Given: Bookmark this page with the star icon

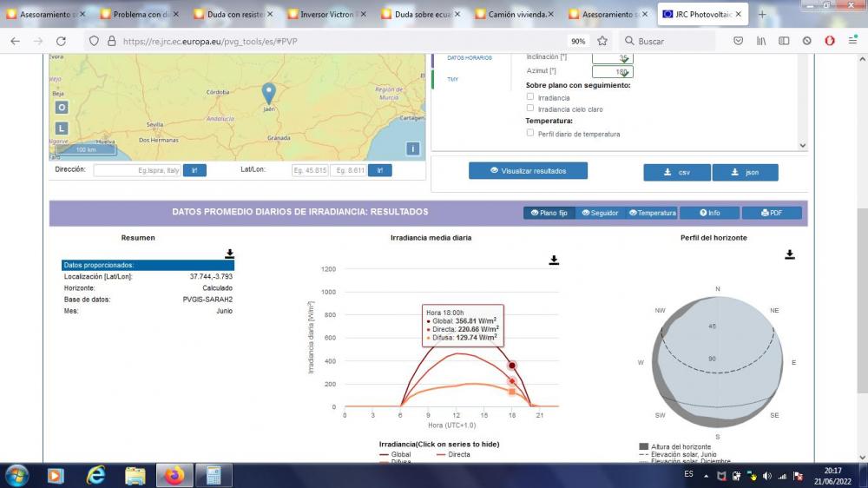Looking at the screenshot, I should coord(602,41).
